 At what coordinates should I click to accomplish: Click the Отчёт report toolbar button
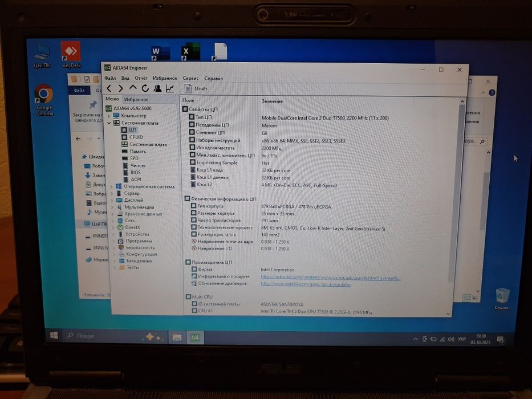point(196,88)
